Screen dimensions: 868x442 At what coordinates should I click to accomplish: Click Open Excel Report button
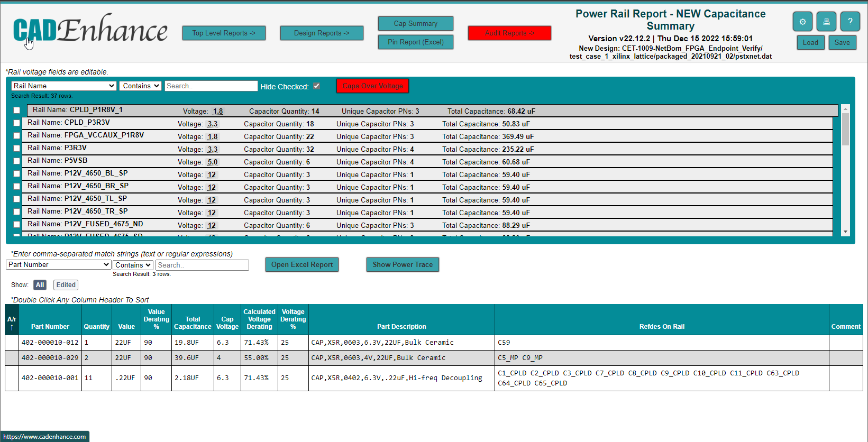click(302, 264)
